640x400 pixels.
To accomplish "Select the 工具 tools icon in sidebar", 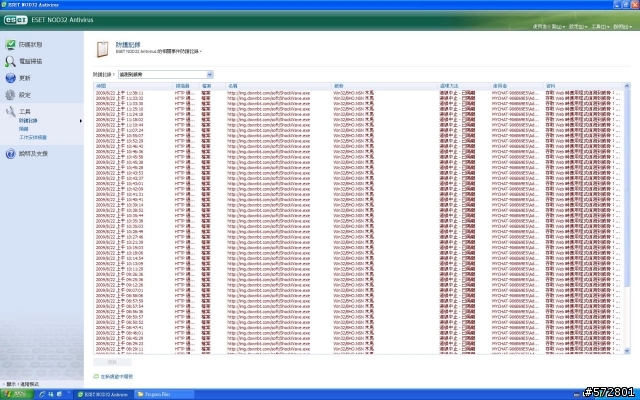I will pos(10,111).
